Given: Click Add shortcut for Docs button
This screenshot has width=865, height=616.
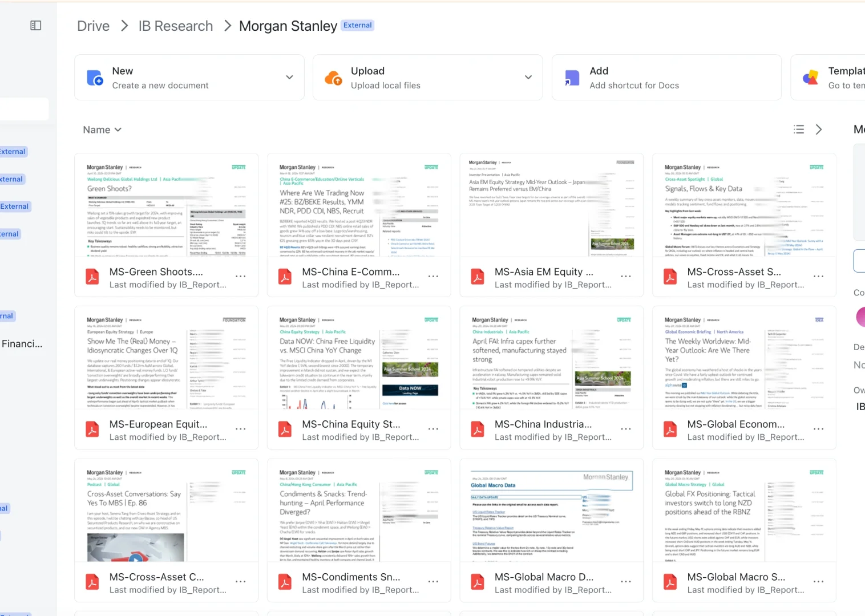Looking at the screenshot, I should [666, 78].
